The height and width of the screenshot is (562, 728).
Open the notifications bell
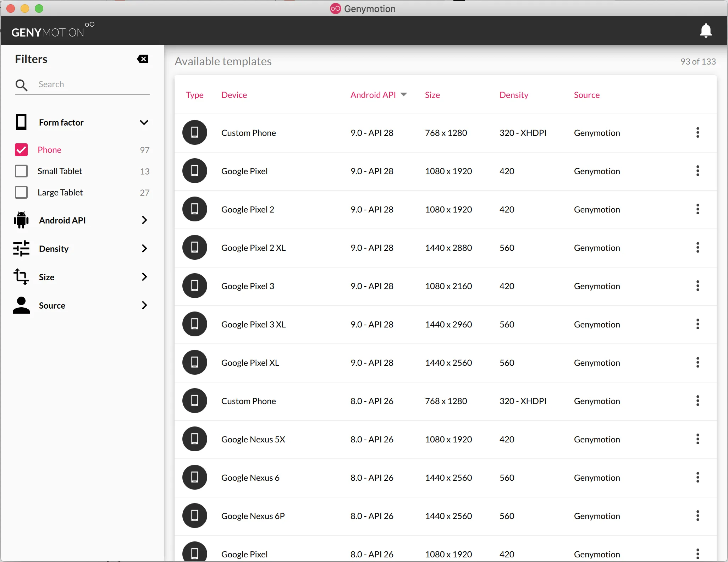(706, 31)
